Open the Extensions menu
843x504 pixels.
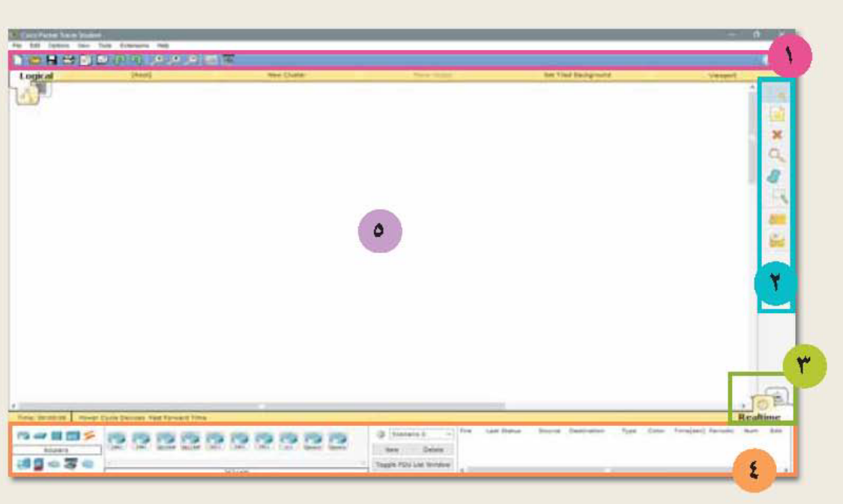[x=134, y=46]
